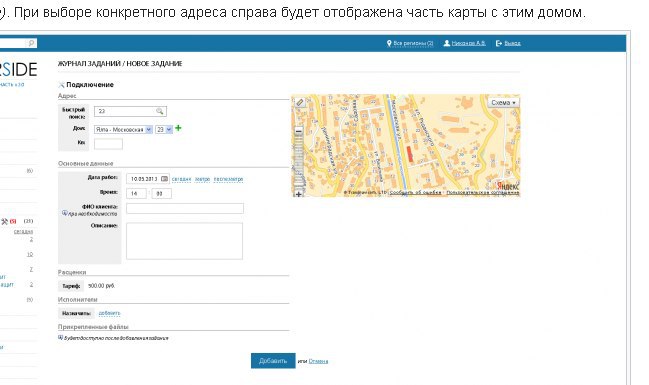Focus the Описание text area

point(185,241)
